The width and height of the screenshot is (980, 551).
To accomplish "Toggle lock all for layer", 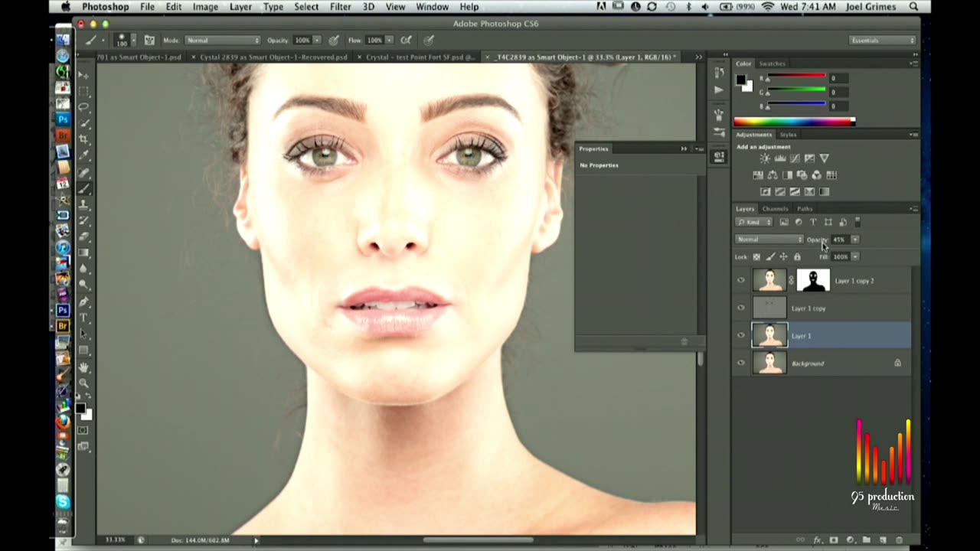I will coord(797,257).
